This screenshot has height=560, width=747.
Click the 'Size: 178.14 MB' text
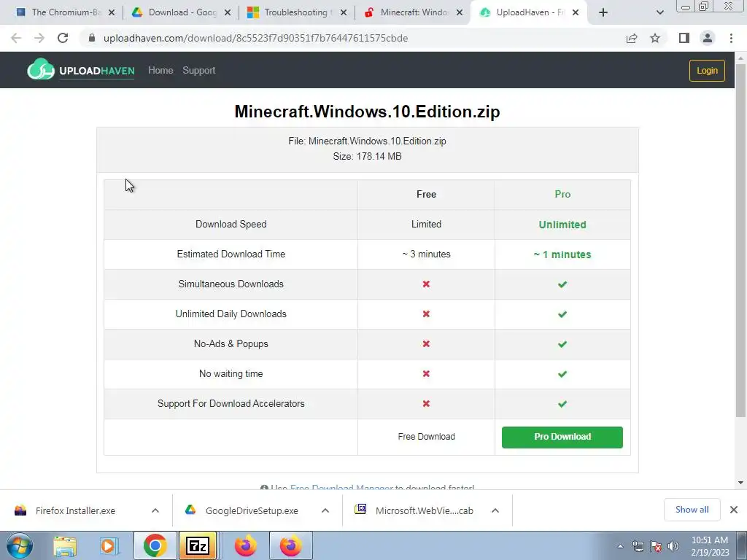[368, 156]
